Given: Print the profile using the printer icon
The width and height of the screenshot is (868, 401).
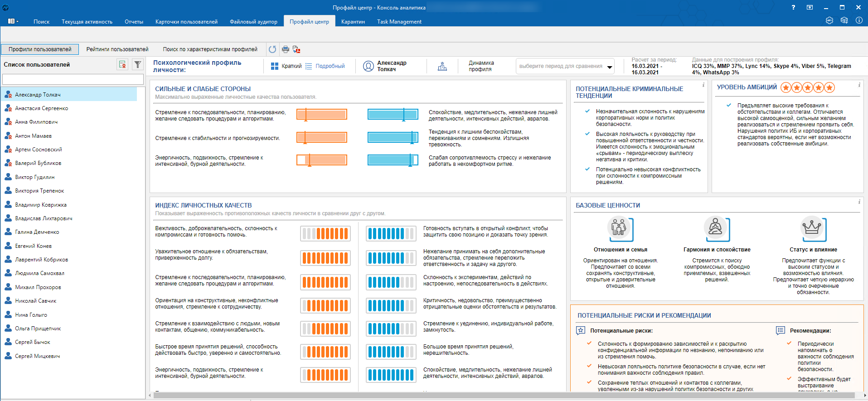Looking at the screenshot, I should 286,49.
